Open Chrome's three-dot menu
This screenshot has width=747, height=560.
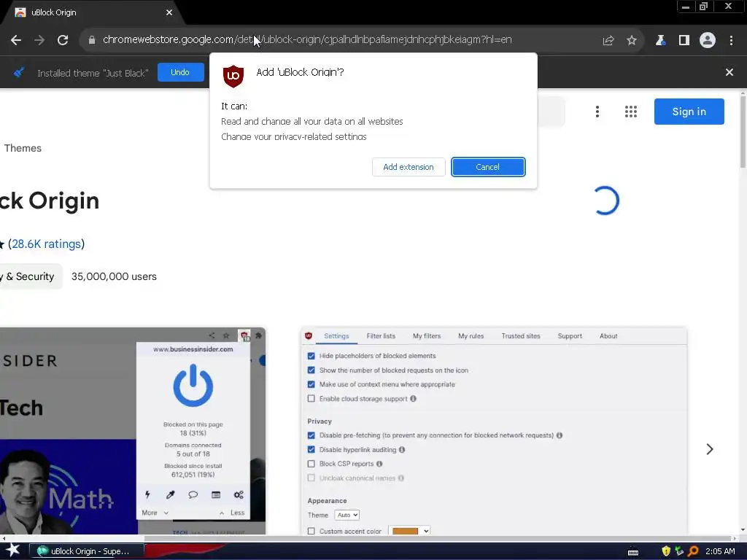tap(731, 41)
